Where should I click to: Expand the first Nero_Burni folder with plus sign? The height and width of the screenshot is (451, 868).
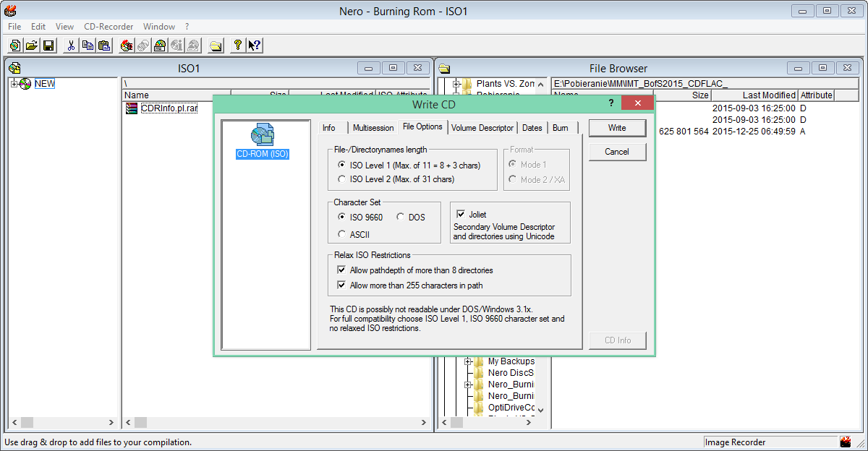click(468, 385)
